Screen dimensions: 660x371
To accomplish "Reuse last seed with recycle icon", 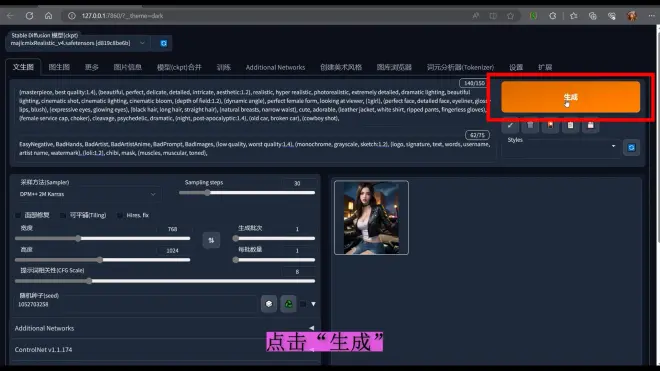I will [x=289, y=304].
